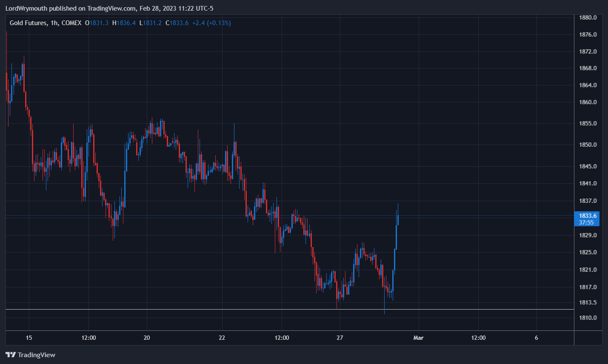Select the white horizontal support line
The height and width of the screenshot is (364, 608).
coord(289,309)
